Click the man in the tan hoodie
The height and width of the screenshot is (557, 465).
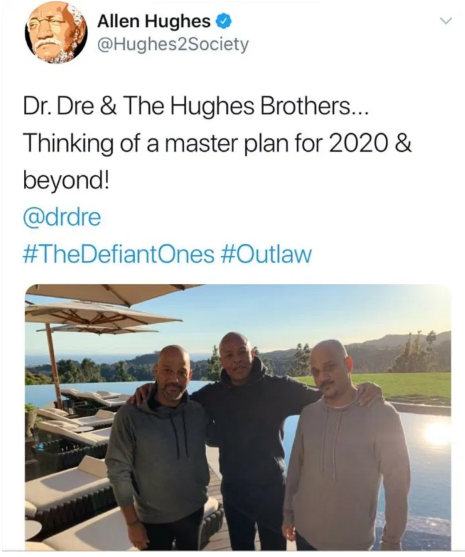coord(344,446)
